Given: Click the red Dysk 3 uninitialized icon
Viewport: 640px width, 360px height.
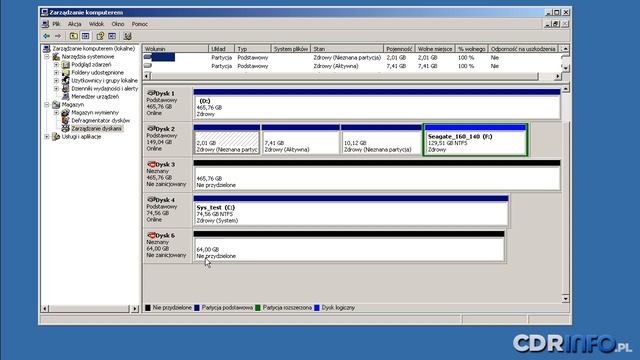Looking at the screenshot, I should click(151, 164).
